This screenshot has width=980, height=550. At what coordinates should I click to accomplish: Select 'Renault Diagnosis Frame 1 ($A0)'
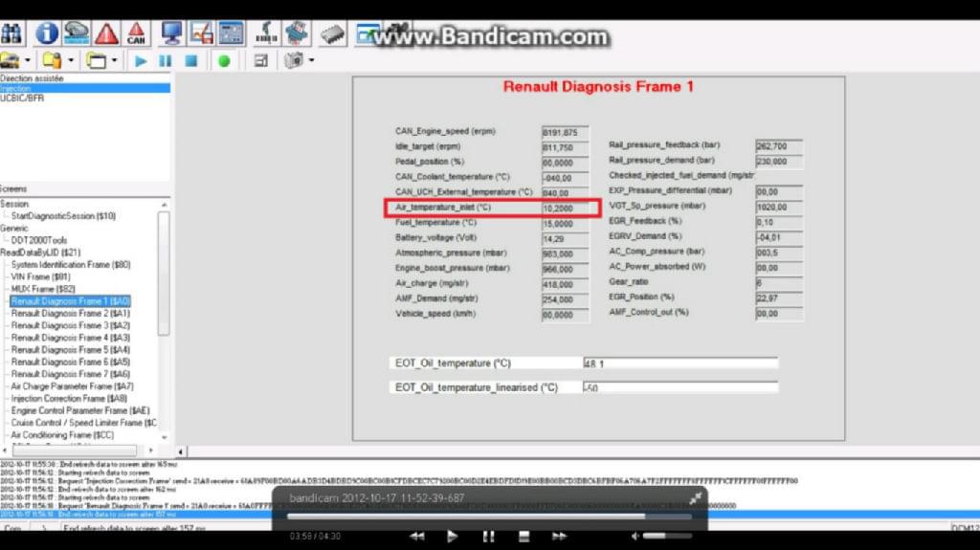click(70, 301)
